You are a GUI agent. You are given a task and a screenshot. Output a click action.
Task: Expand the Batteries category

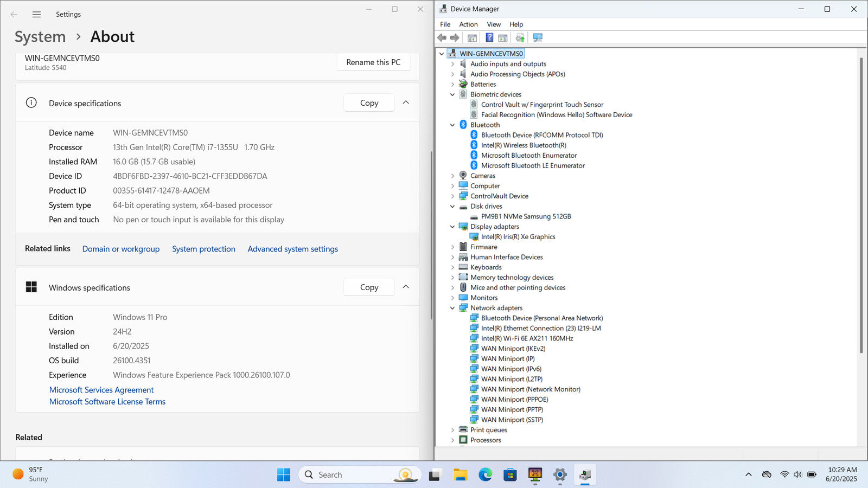[x=452, y=85]
